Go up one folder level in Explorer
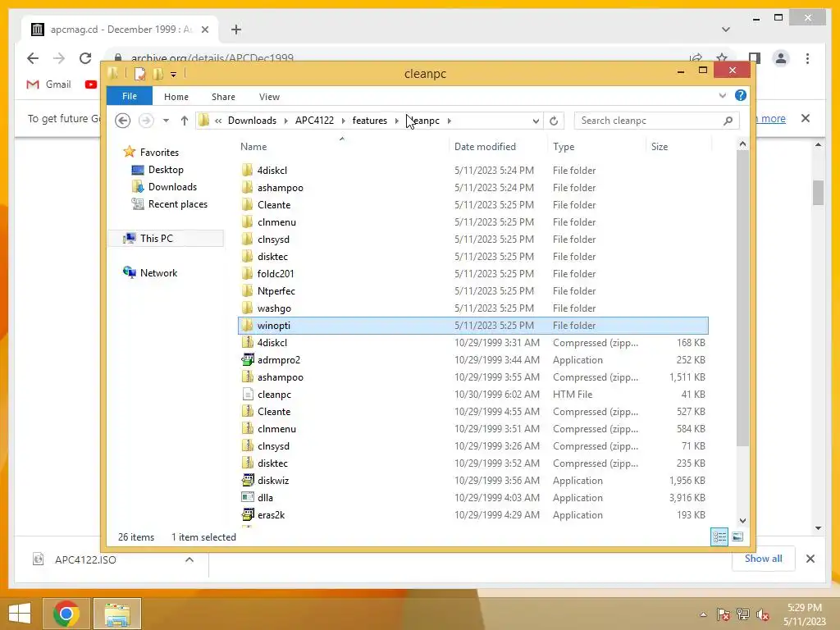 pos(185,121)
